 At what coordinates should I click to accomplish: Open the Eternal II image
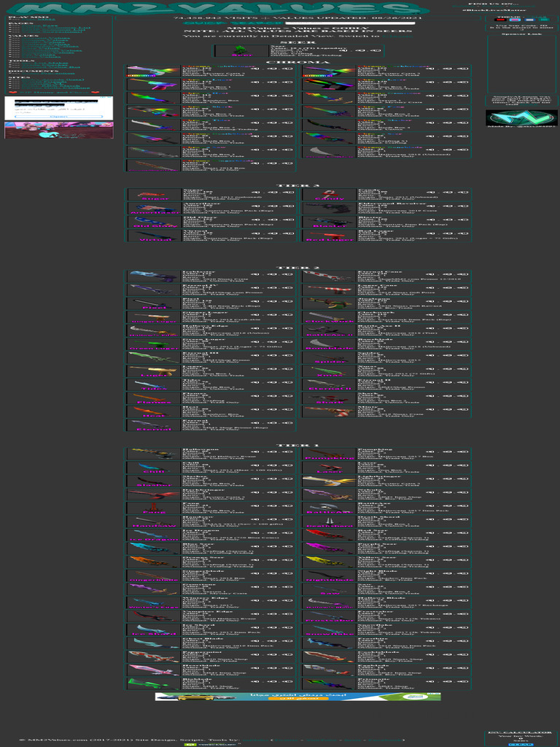(329, 385)
